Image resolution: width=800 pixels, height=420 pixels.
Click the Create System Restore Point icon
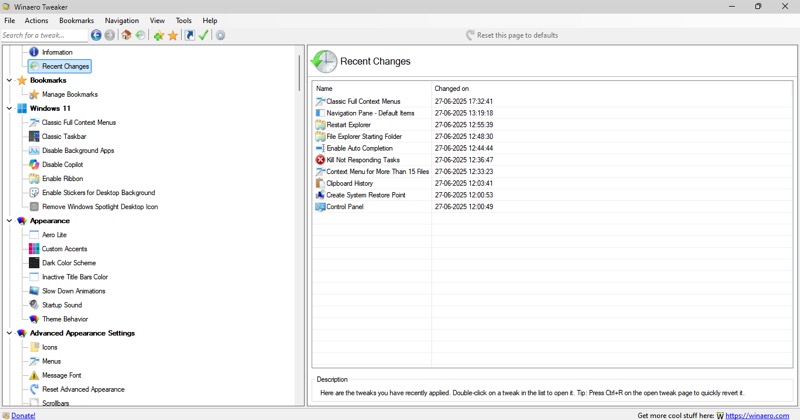click(320, 195)
